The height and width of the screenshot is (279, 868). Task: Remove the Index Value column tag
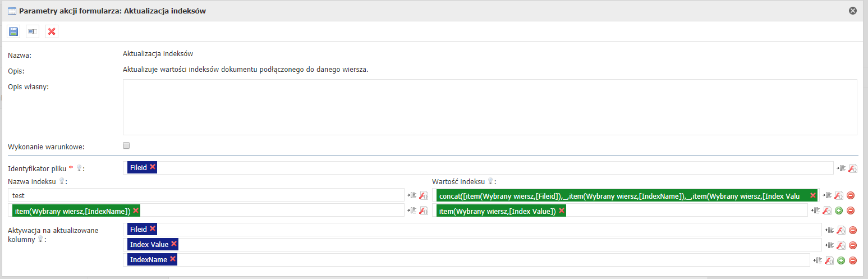click(x=174, y=244)
